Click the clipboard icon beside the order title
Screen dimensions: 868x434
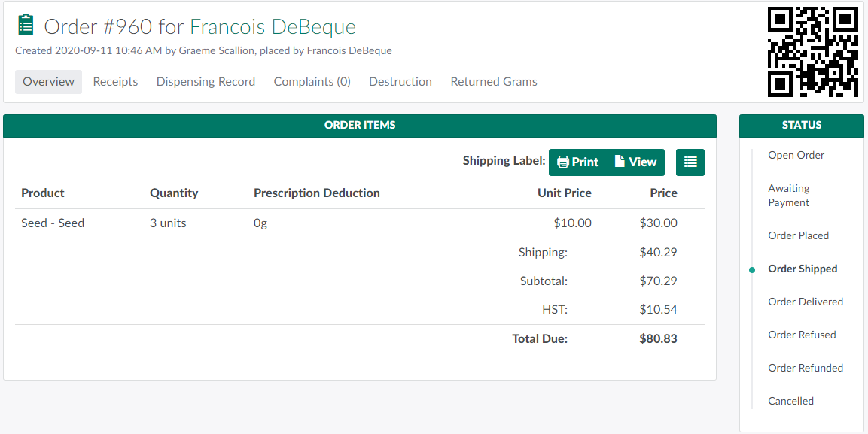point(26,26)
